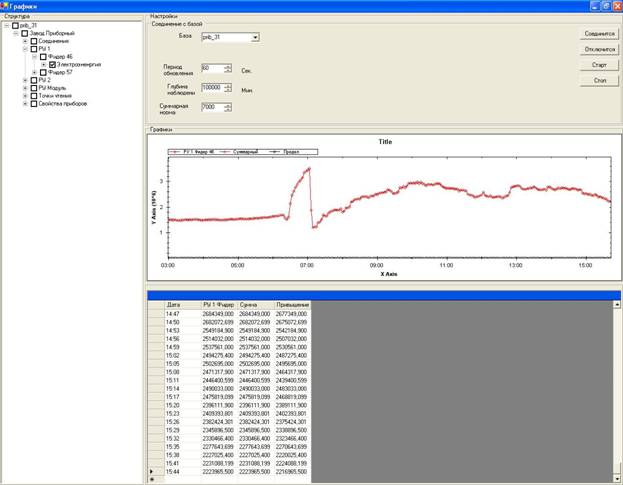Screen dimensions: 623x485
Task: Click the Превышение cell 2677349,000
Action: click(x=292, y=314)
